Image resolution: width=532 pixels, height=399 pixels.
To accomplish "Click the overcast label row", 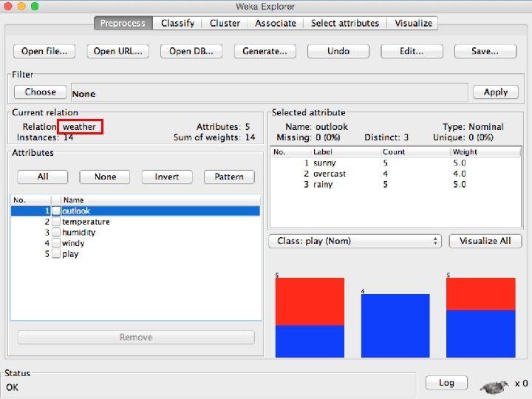I will pos(395,174).
